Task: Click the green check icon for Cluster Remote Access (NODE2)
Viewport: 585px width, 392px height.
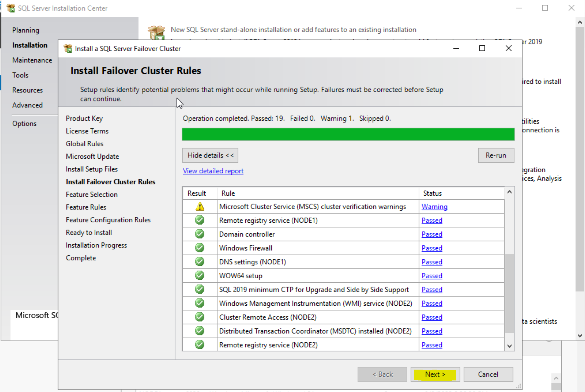Action: (200, 317)
